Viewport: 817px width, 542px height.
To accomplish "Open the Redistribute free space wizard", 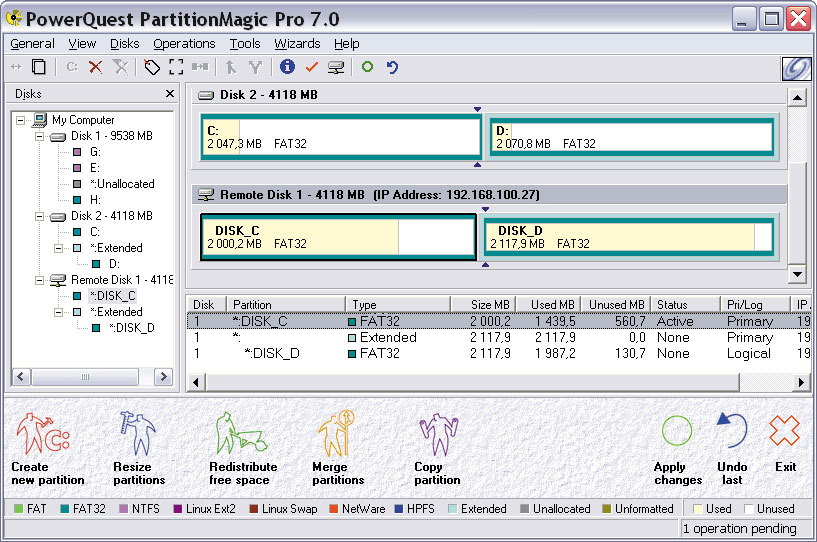I will 243,449.
